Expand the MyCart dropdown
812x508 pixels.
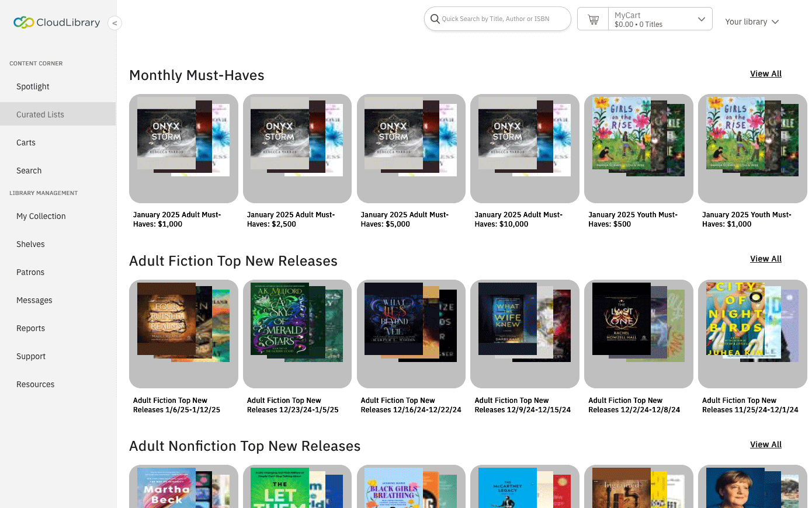(x=701, y=19)
